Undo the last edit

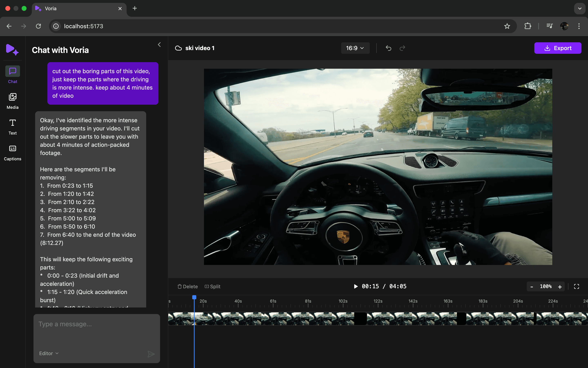coord(388,48)
